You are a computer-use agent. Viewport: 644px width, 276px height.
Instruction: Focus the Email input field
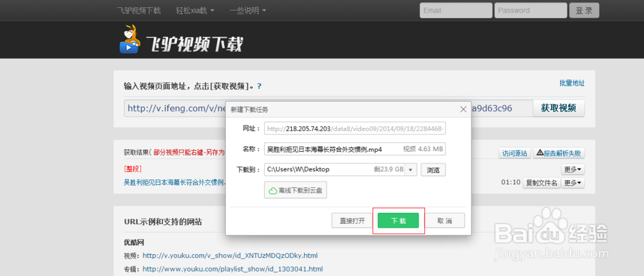(x=456, y=10)
